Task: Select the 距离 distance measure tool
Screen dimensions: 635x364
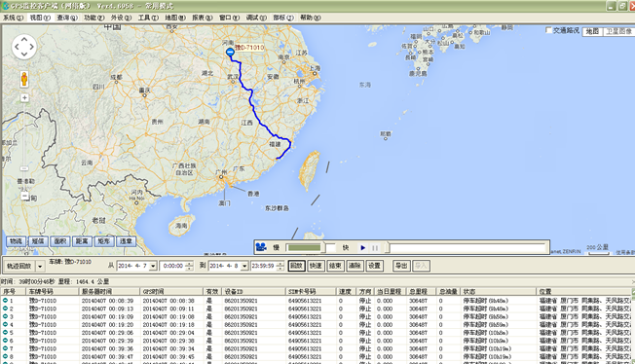Action: [x=82, y=241]
